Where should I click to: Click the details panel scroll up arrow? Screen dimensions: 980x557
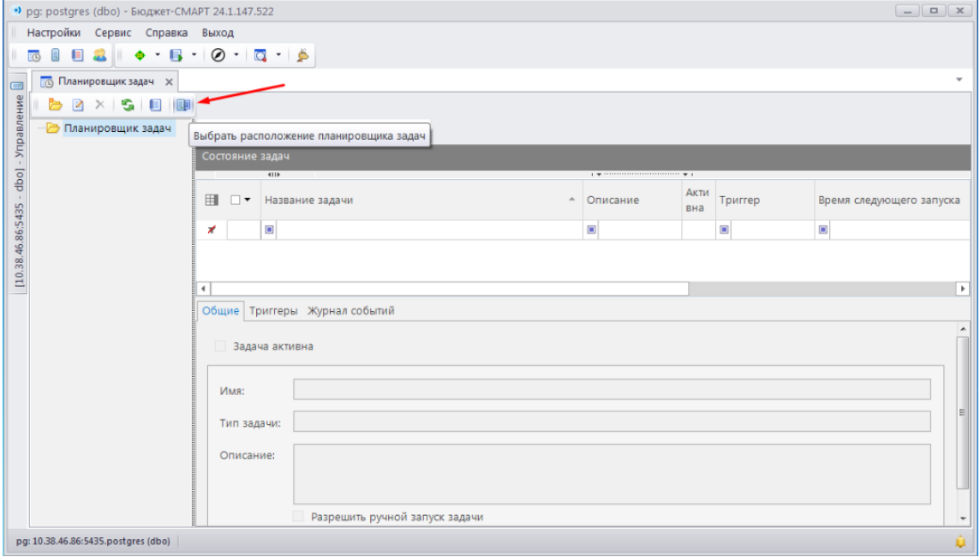pos(963,329)
